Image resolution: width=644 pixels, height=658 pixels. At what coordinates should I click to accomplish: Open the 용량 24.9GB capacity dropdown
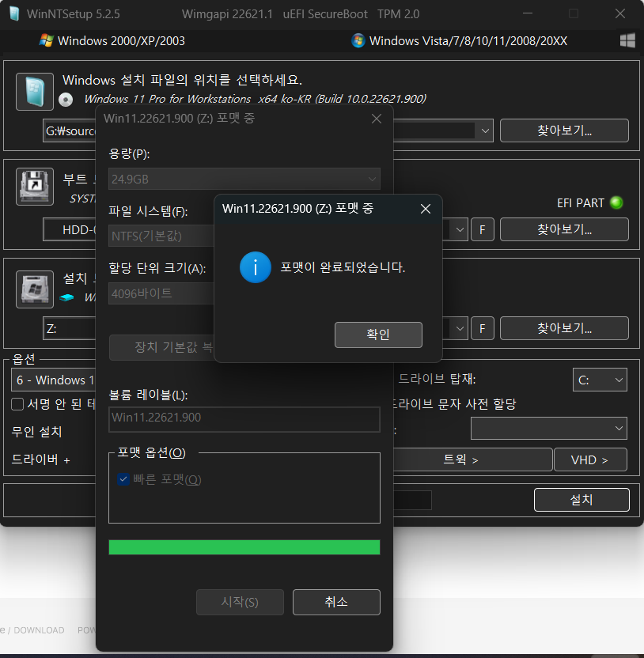[x=244, y=180]
